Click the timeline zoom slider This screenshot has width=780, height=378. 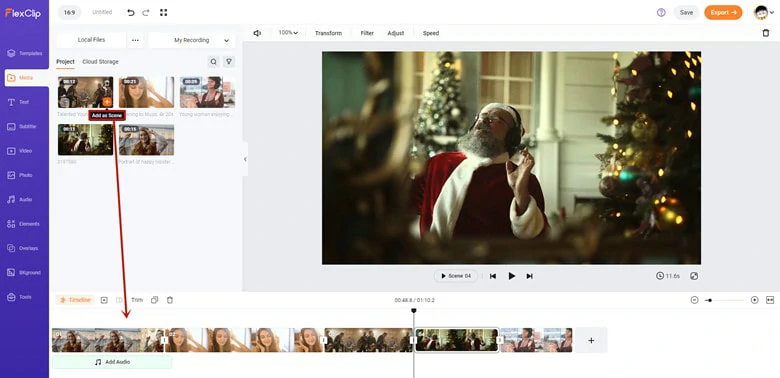pyautogui.click(x=725, y=300)
